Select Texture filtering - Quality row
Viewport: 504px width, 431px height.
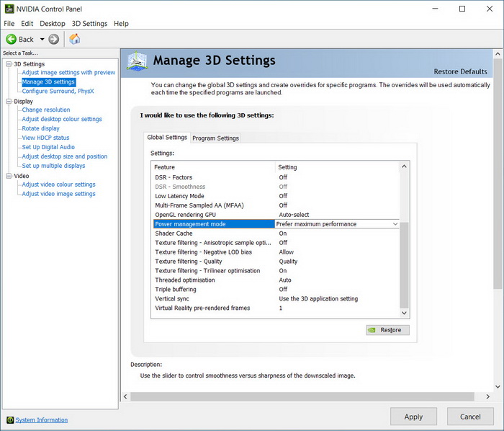276,261
